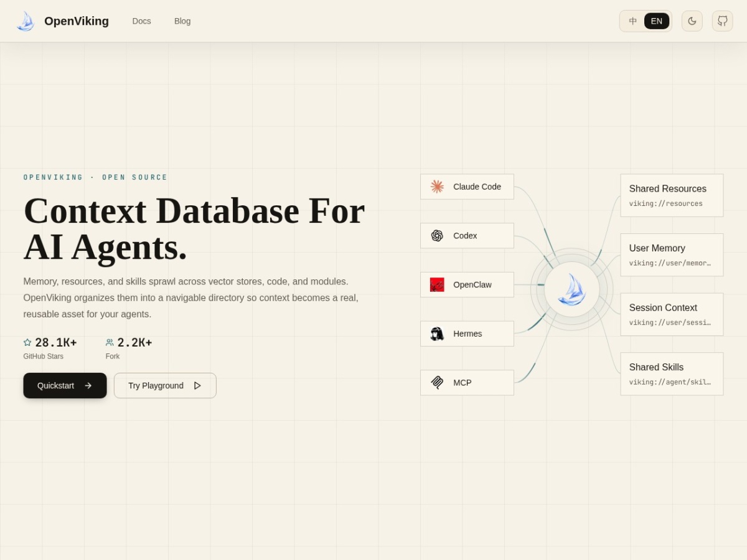Select the Codex label

tap(465, 236)
